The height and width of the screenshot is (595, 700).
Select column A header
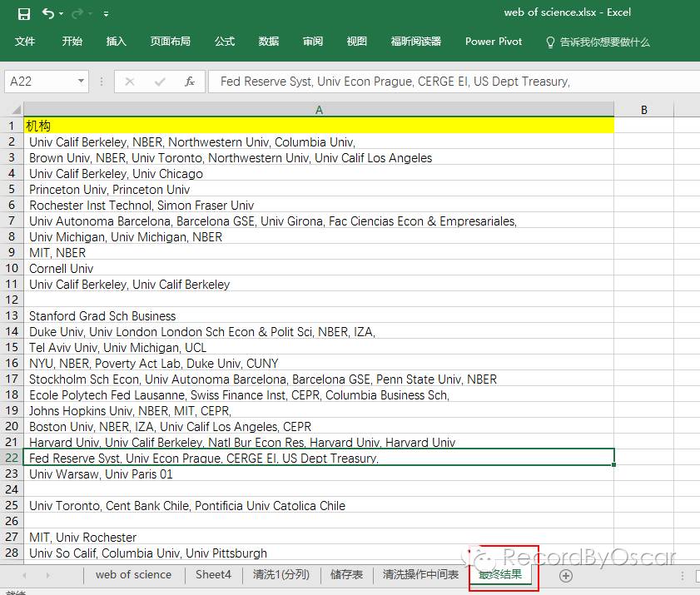pyautogui.click(x=319, y=110)
